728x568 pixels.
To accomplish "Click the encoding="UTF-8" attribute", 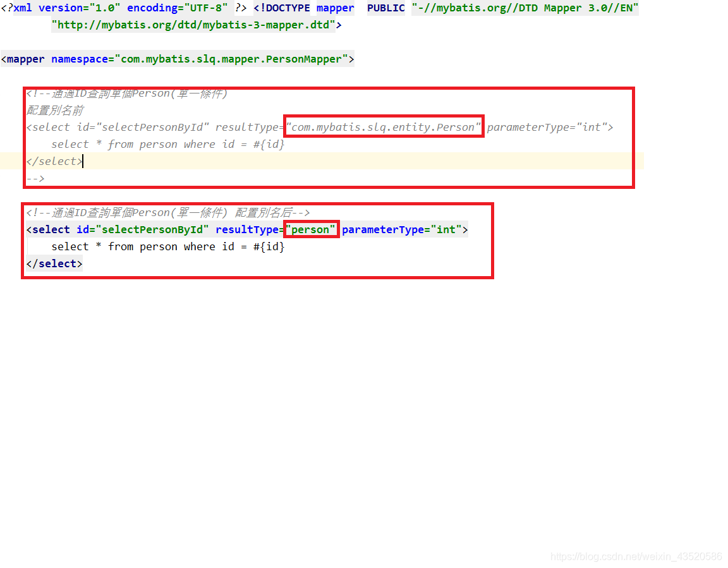I will click(178, 8).
